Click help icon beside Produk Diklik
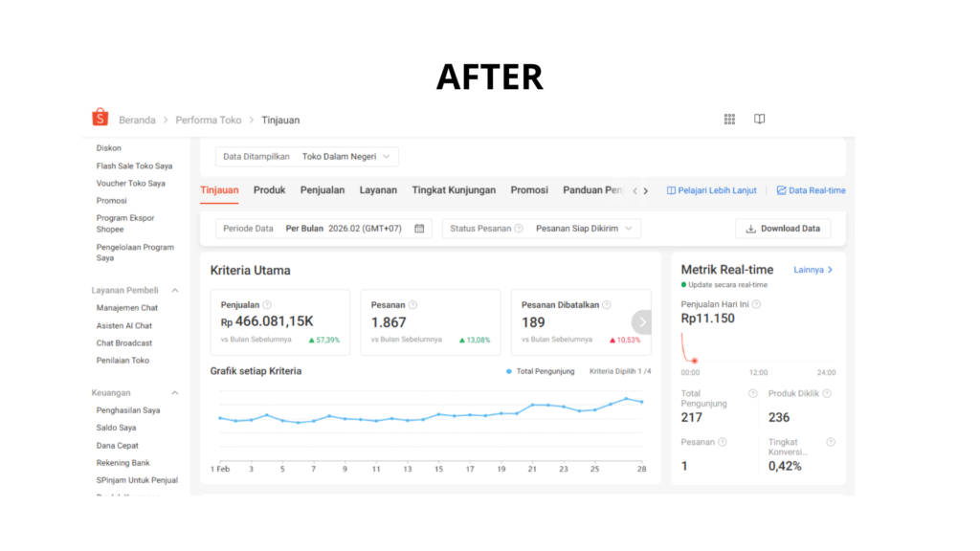 pos(827,393)
